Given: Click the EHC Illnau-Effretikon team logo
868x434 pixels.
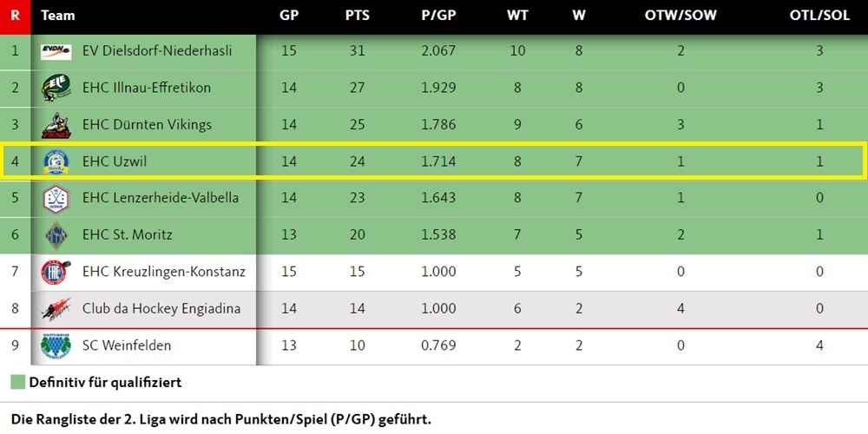Looking at the screenshot, I should (56, 88).
